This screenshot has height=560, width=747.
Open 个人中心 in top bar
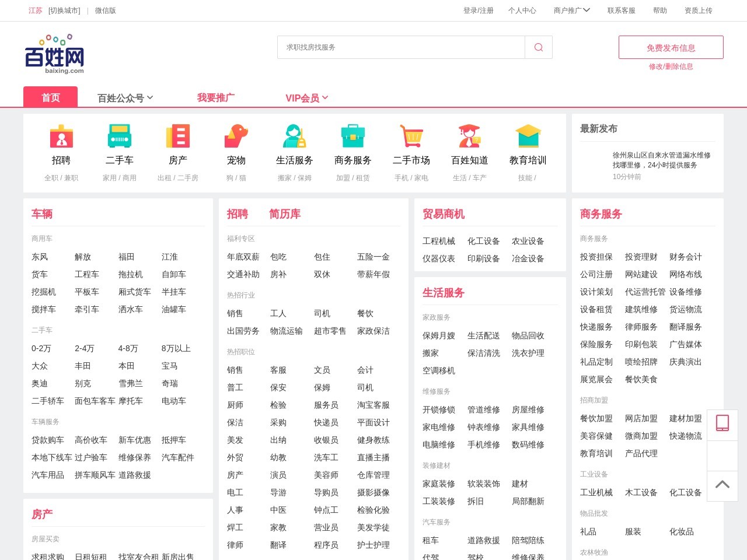pos(522,10)
